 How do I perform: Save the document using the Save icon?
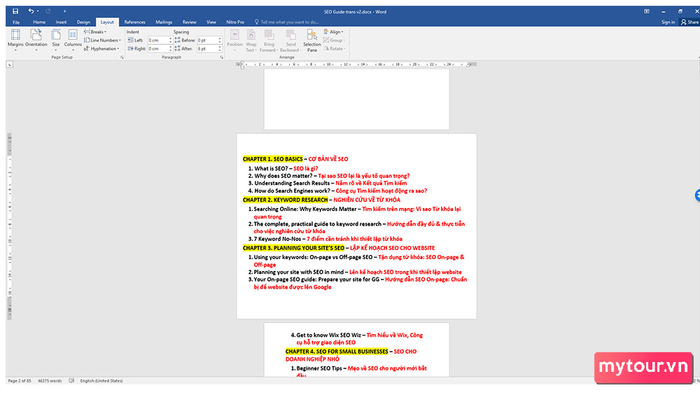coord(15,11)
